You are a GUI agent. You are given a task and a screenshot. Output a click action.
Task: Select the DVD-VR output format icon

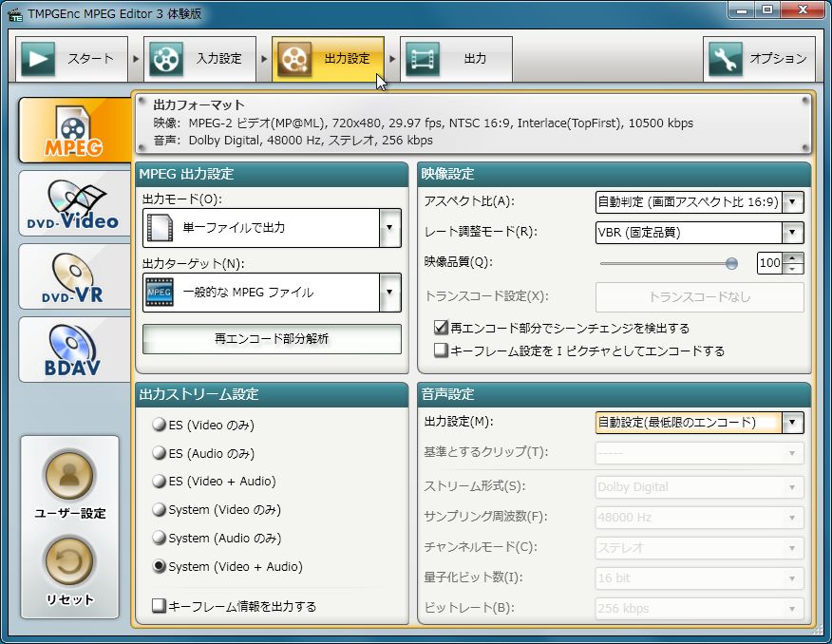[x=74, y=276]
